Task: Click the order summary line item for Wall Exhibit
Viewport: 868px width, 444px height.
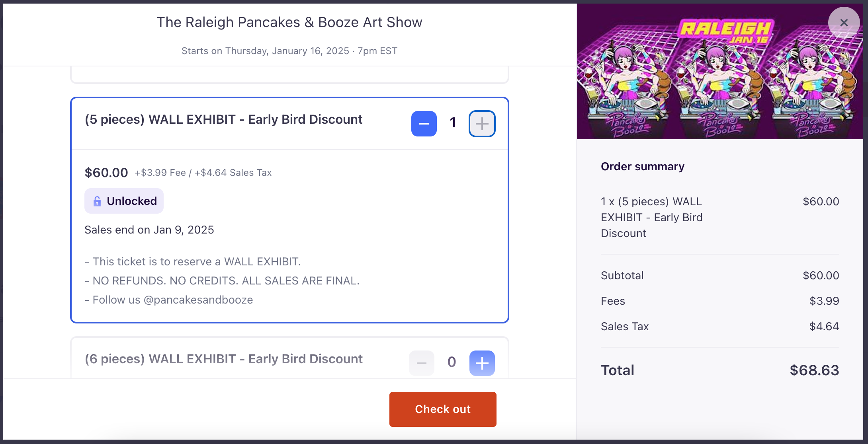Action: 720,217
